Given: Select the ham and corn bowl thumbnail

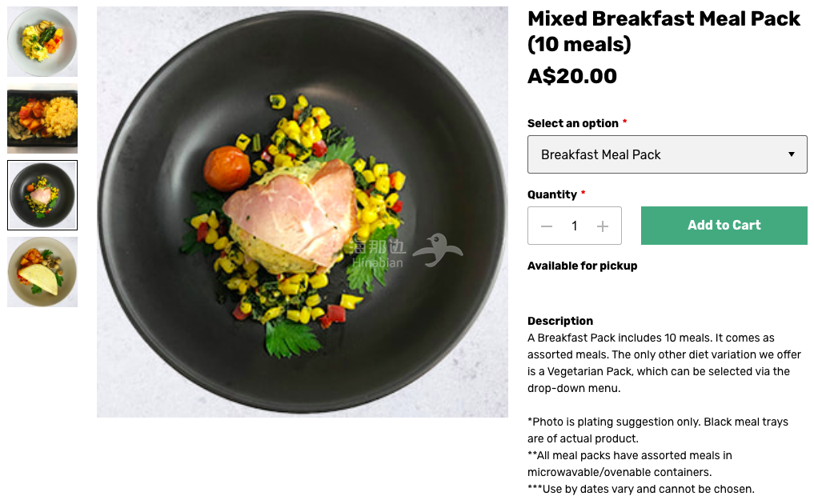Looking at the screenshot, I should [x=42, y=195].
